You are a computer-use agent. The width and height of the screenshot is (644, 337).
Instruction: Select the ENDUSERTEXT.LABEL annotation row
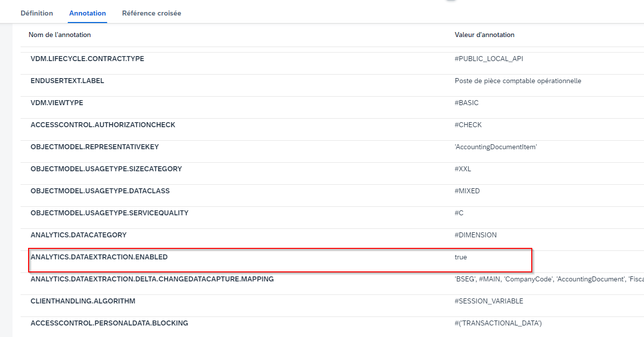coord(67,81)
